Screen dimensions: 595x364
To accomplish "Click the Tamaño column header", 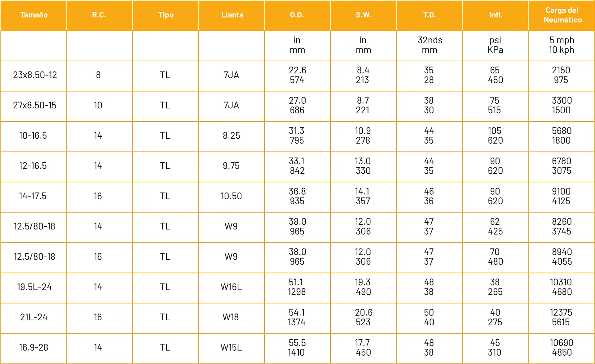I will click(34, 15).
